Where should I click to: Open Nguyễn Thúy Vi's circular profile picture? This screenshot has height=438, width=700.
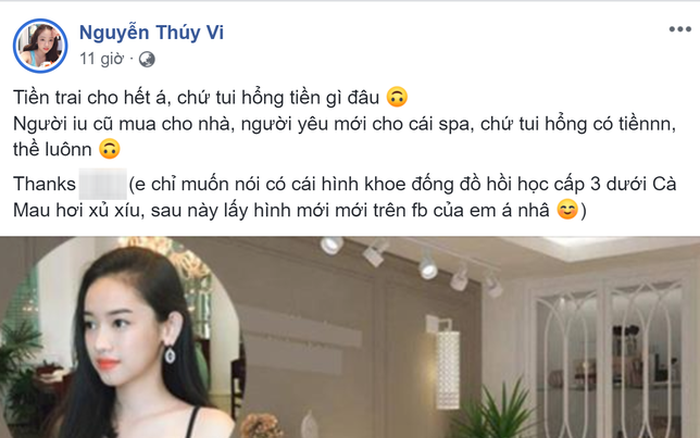[40, 45]
